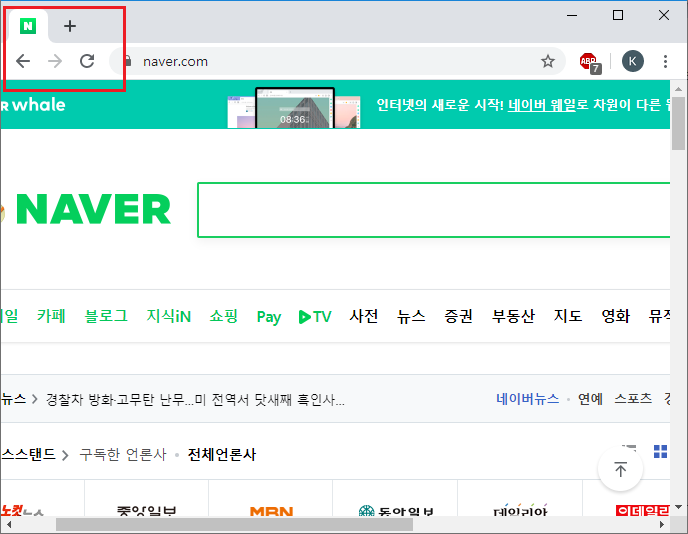Viewport: 688px width, 534px height.
Task: Open the 쇼핑 menu
Action: [224, 316]
